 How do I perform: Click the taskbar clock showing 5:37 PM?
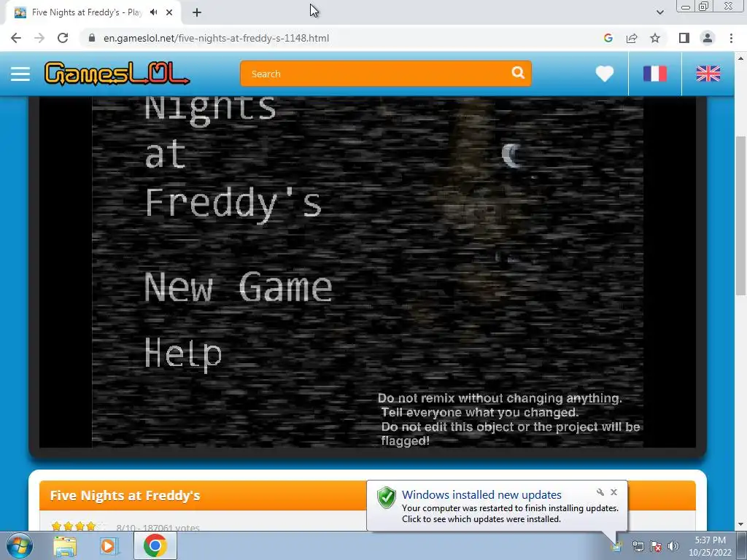pyautogui.click(x=710, y=546)
